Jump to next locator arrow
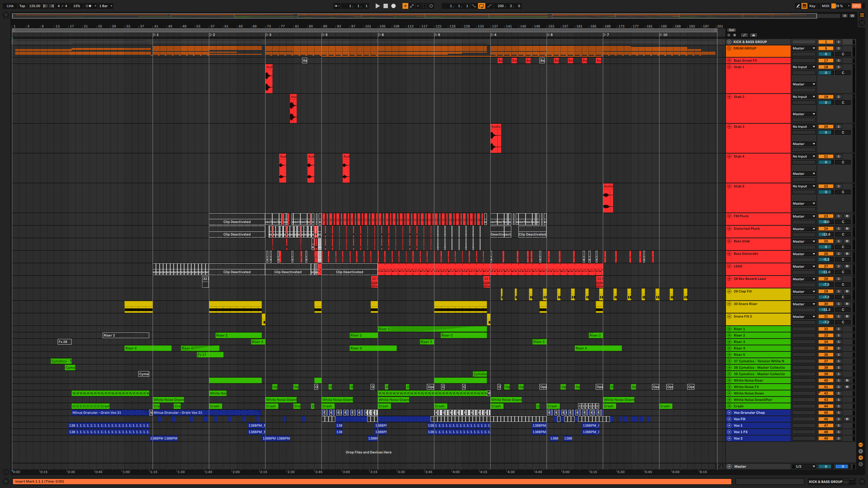Viewport: 868px width, 488px height. point(734,35)
